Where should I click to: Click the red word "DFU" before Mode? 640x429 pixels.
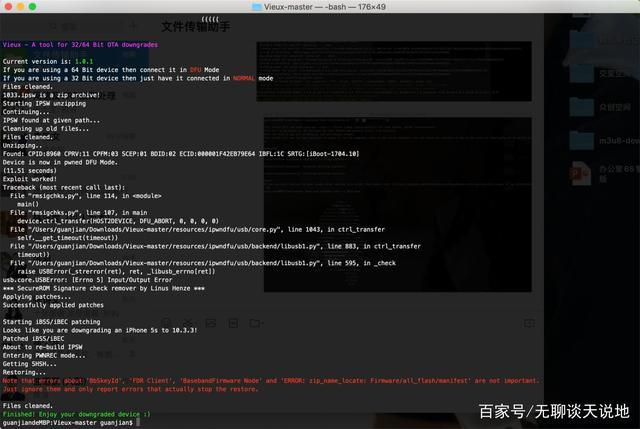click(x=196, y=70)
